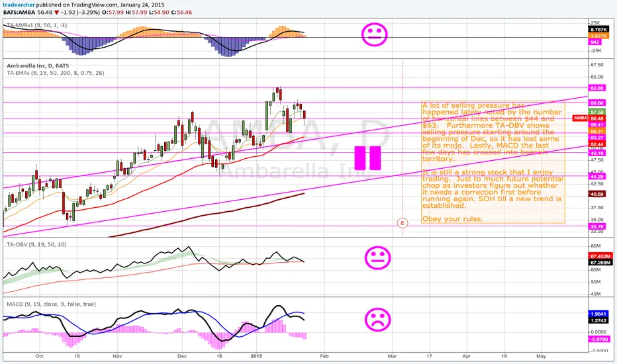Click the Ambarella Inc, D, BATS chart title

click(38, 66)
